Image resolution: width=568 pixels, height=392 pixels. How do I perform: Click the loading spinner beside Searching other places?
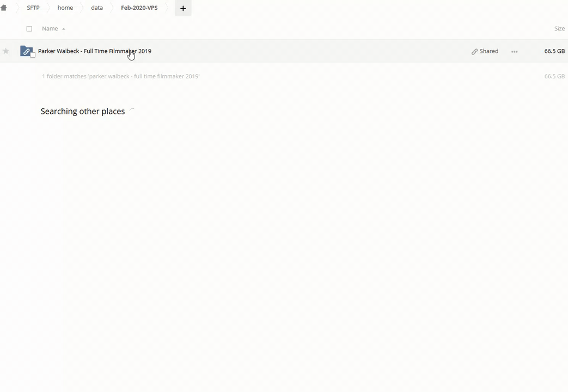(132, 112)
